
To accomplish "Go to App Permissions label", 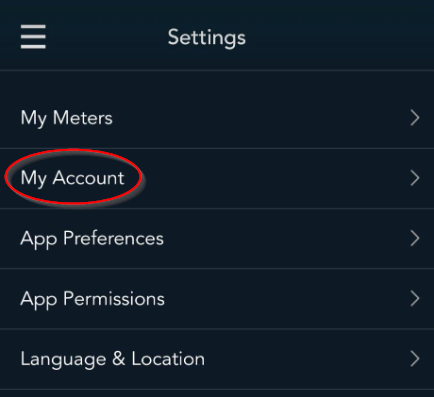I will point(93,299).
